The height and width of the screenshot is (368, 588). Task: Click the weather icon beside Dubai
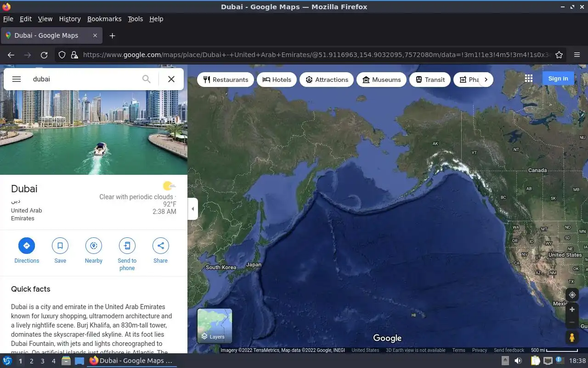coord(169,186)
